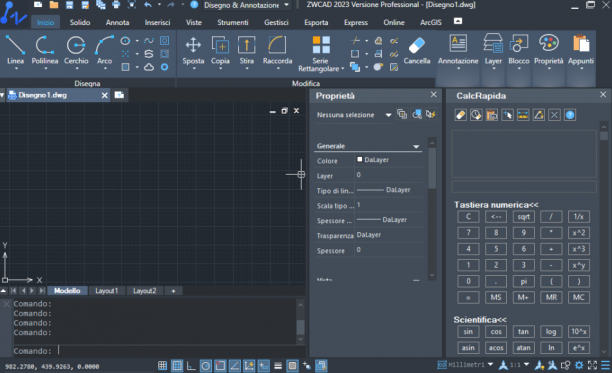Select the Arco tool
The width and height of the screenshot is (612, 373).
click(x=105, y=50)
